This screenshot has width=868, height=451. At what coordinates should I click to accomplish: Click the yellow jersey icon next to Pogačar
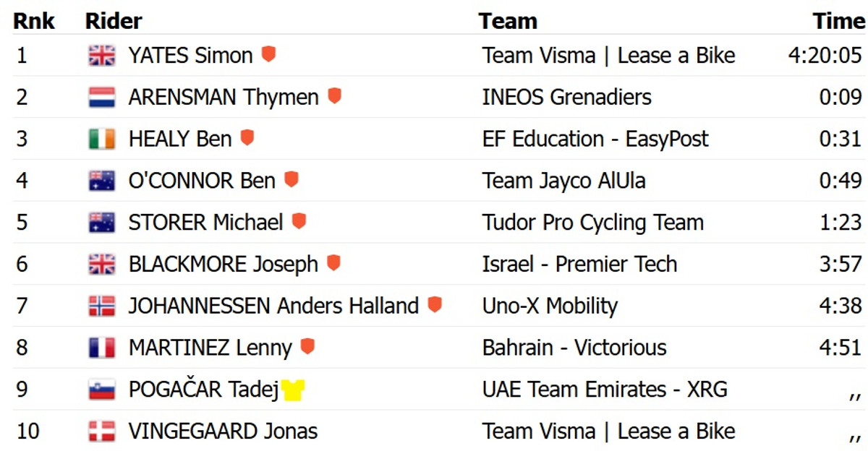[x=293, y=390]
